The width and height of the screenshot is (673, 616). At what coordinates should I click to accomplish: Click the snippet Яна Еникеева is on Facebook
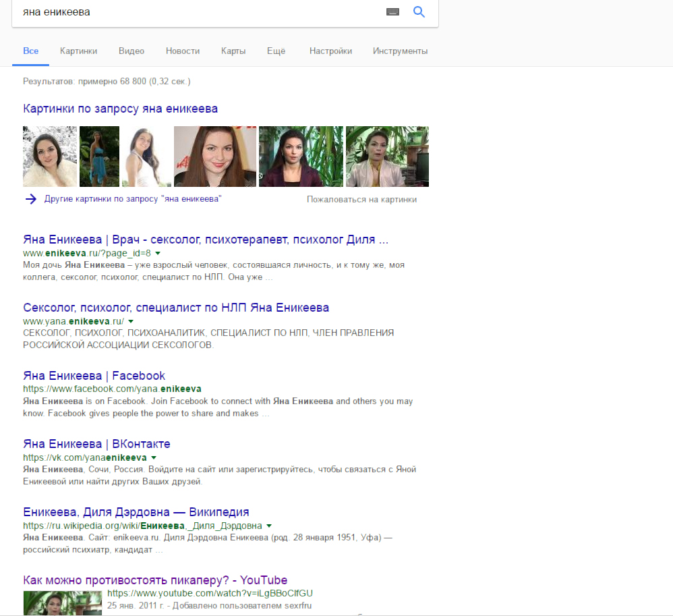[218, 408]
